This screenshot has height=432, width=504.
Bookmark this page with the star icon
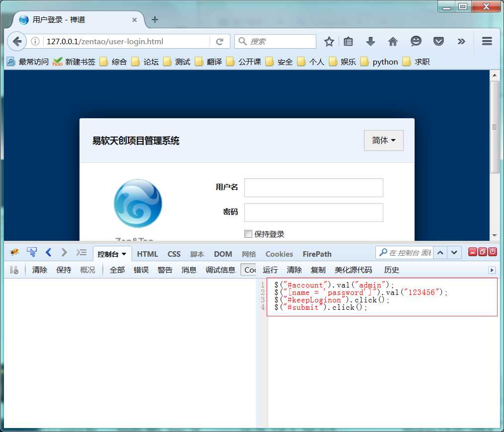coord(329,42)
